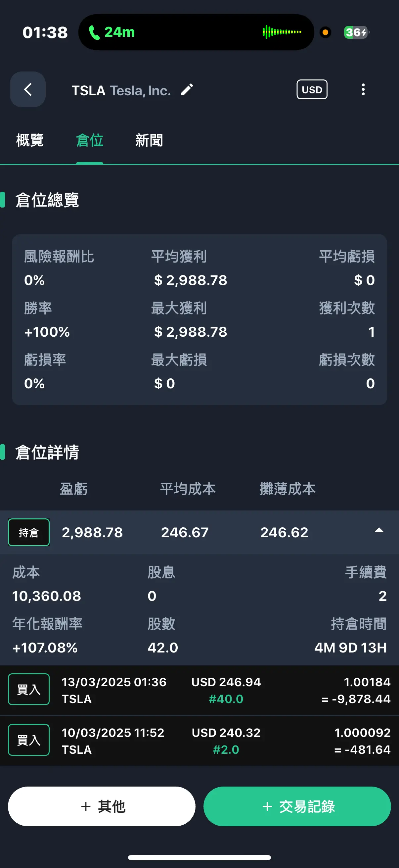Open the 10/03/2025 買入 transaction
This screenshot has width=399, height=868.
pyautogui.click(x=199, y=741)
